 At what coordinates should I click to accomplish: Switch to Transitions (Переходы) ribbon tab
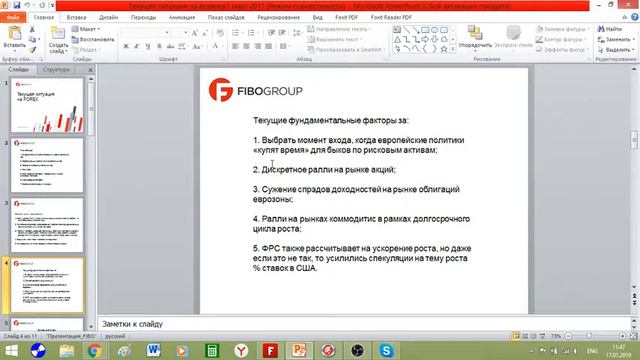143,17
